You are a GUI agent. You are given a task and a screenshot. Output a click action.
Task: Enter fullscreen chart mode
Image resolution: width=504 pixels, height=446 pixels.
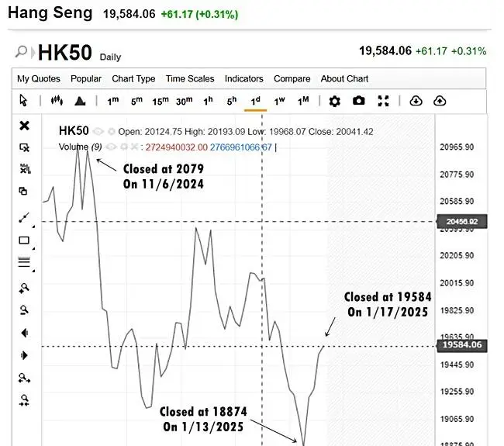(383, 101)
